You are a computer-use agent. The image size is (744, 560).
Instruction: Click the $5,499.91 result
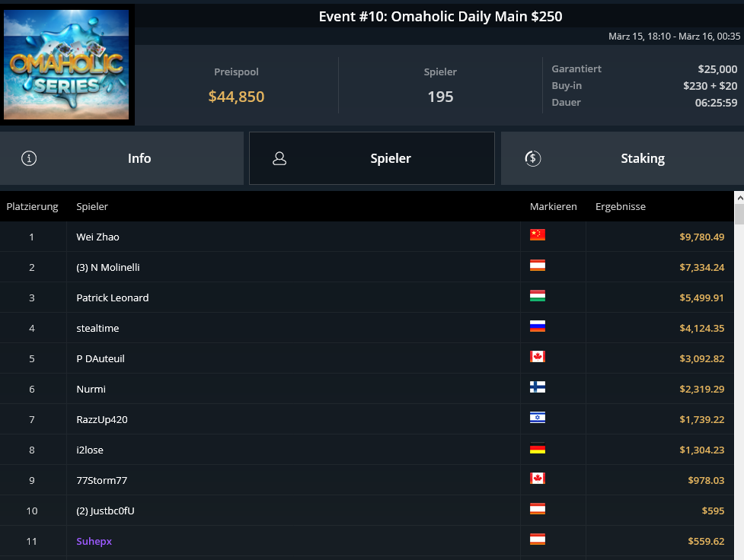(702, 297)
